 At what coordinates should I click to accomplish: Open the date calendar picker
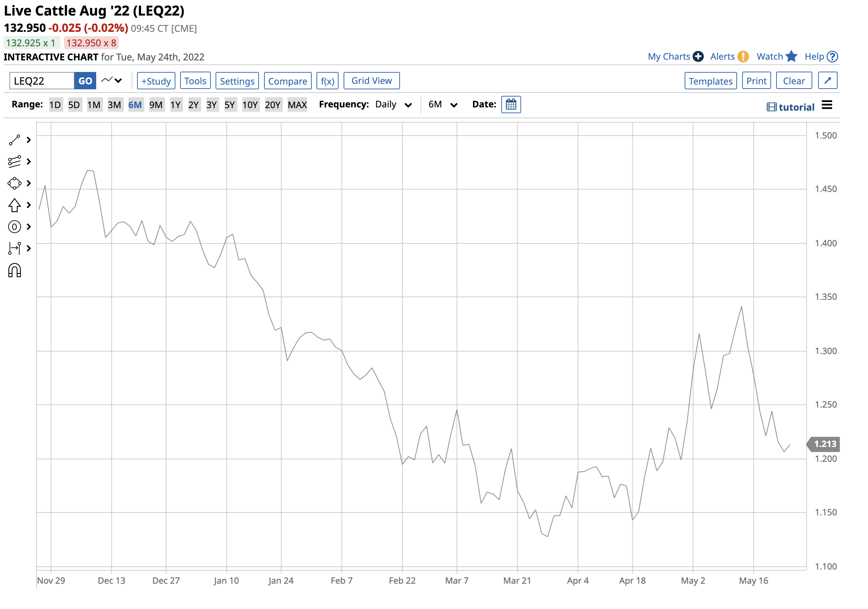[511, 105]
